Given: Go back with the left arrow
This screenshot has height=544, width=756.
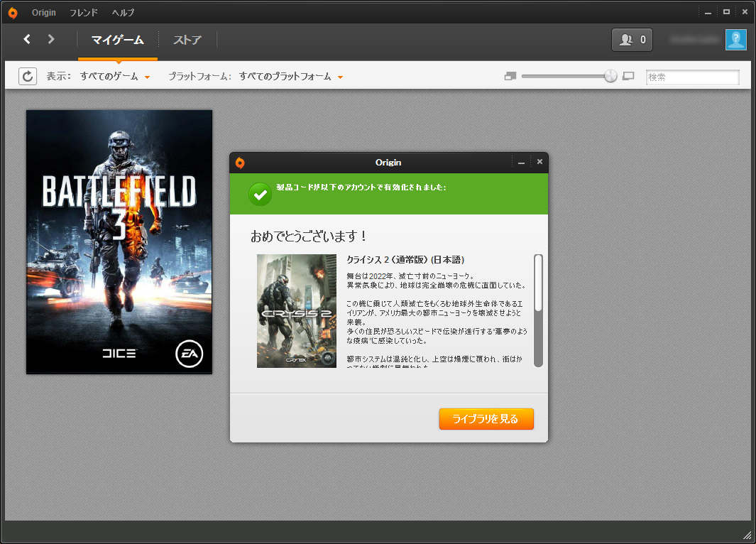Looking at the screenshot, I should (x=27, y=39).
